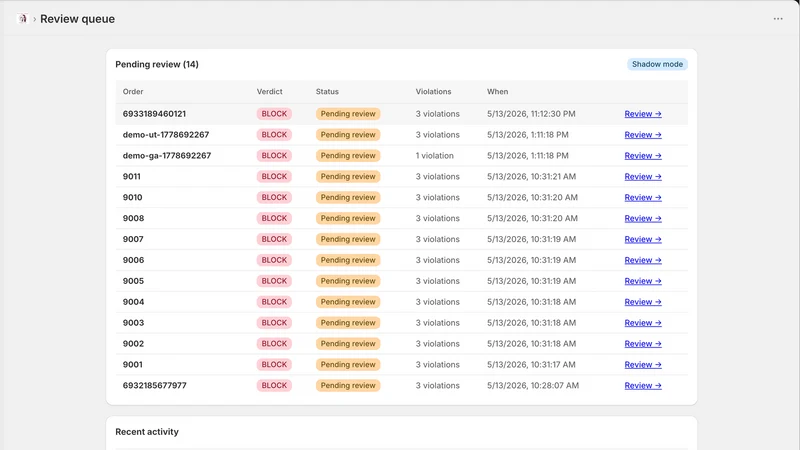800x450 pixels.
Task: Open Review link for order 9008
Action: click(x=643, y=218)
